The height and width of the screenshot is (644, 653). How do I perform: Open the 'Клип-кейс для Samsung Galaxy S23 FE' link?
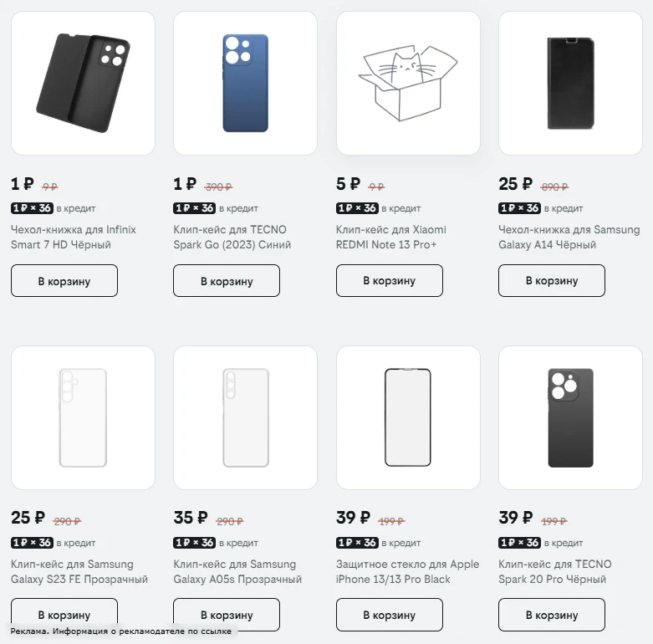tap(79, 571)
